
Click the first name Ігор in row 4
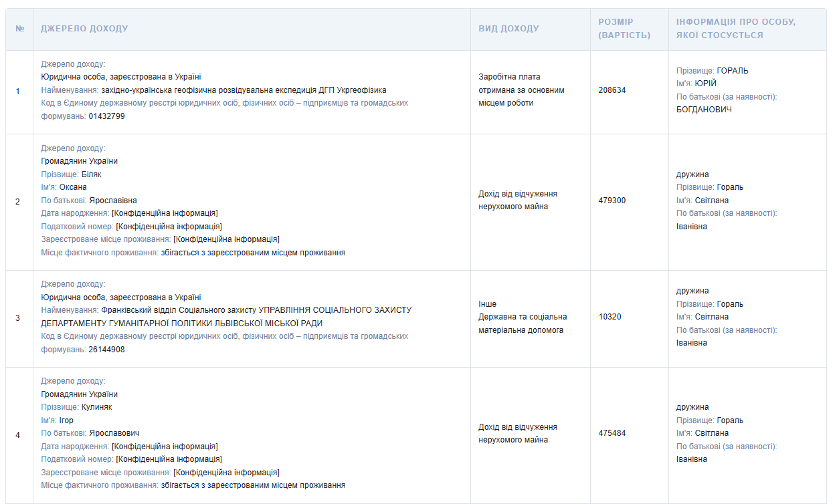[x=66, y=420]
